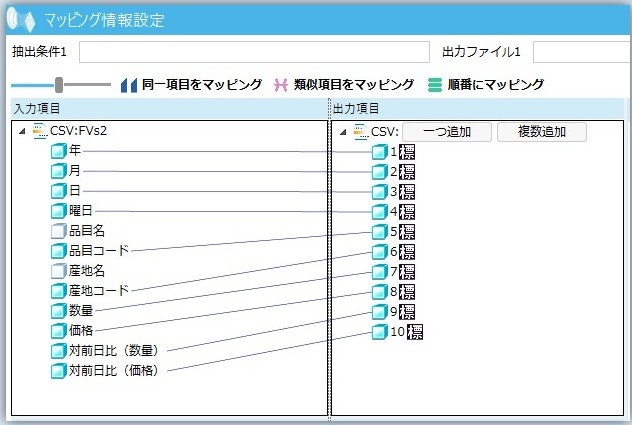Screen dimensions: 632x425
Task: Select the 対前日比（数量） input item label
Action: pyautogui.click(x=114, y=350)
